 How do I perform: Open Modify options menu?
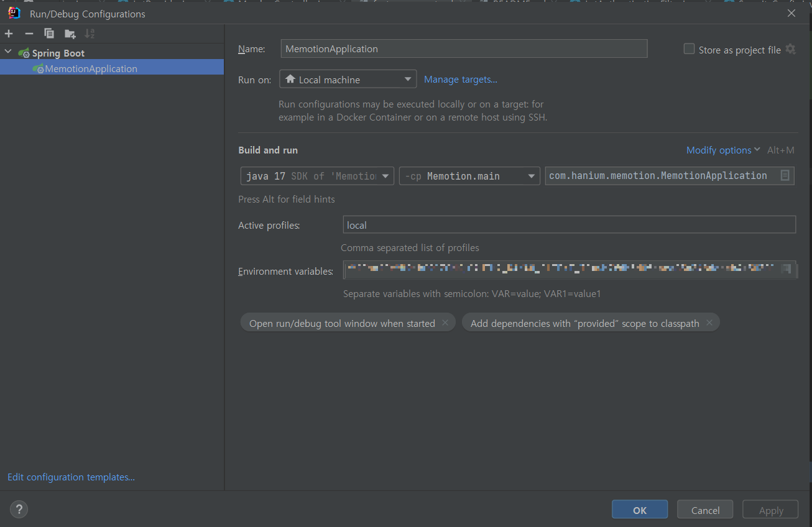point(723,150)
